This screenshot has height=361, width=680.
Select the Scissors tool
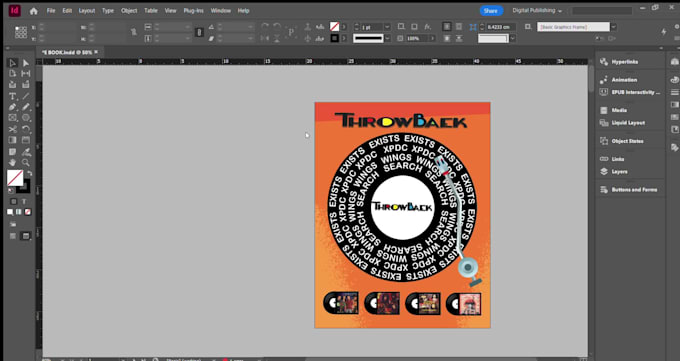pyautogui.click(x=12, y=129)
